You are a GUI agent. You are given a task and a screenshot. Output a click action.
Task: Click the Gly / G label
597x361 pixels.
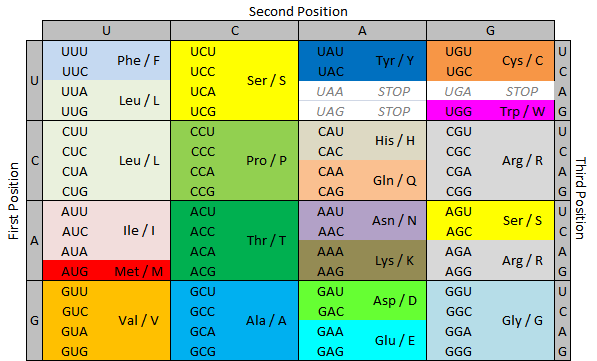(x=522, y=321)
